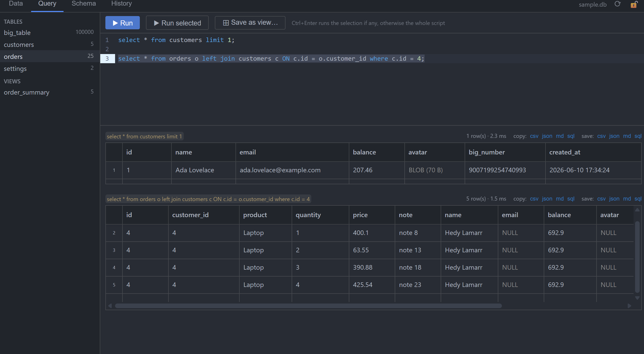Image resolution: width=644 pixels, height=354 pixels.
Task: Click the note column header
Action: tap(418, 215)
